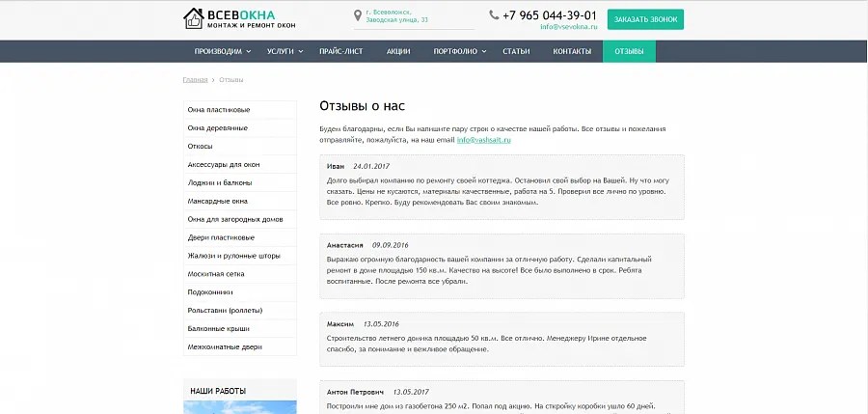Click the Отзывы о нас heading
Viewport: 868px width, 414px height.
tap(362, 106)
